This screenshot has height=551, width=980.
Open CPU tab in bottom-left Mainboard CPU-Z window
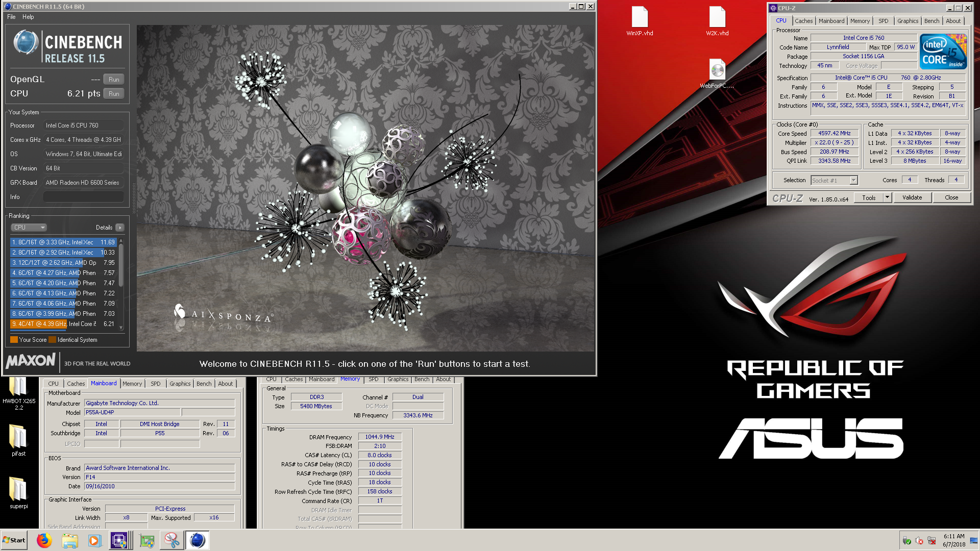(x=53, y=384)
